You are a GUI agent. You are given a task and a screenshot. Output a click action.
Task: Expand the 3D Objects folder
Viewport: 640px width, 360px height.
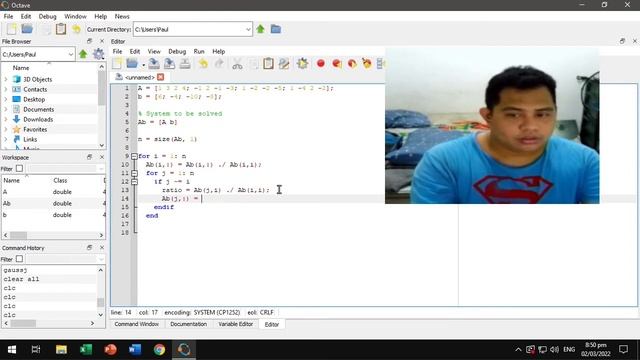coord(6,79)
